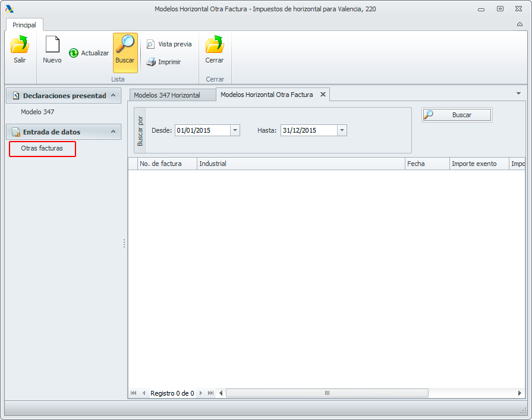Sort by Importe exento column header

tap(479, 164)
